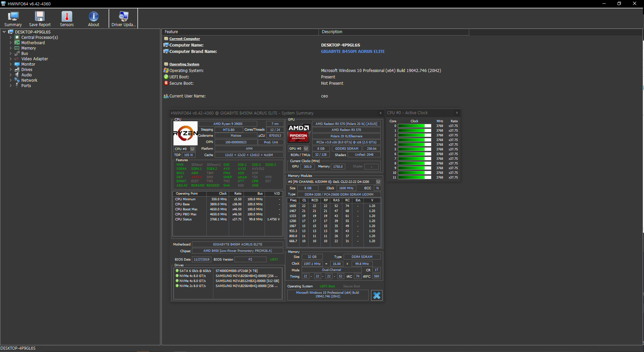Click the Ryzen CPU logo image
Screen dimensions: 644x352
pos(185,133)
